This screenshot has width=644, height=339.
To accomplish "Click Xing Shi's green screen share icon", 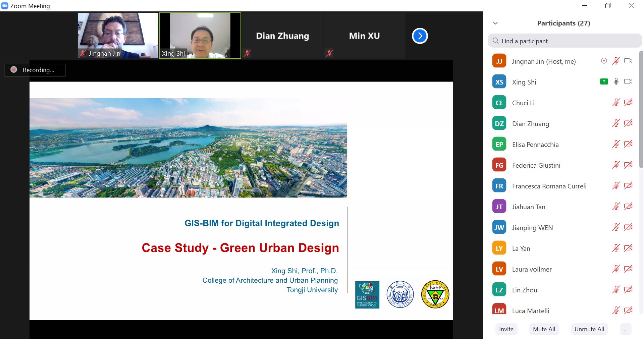I will click(604, 82).
